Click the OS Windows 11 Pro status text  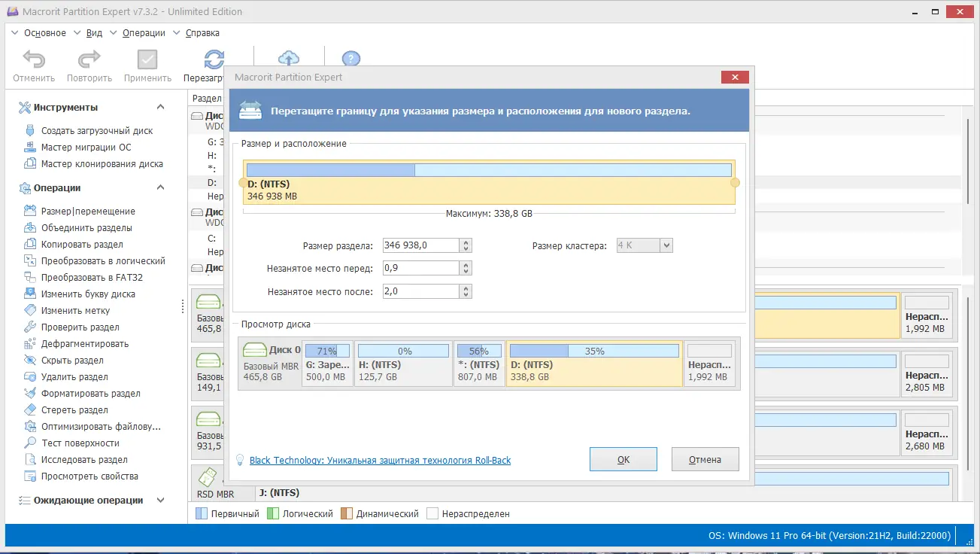click(x=830, y=536)
